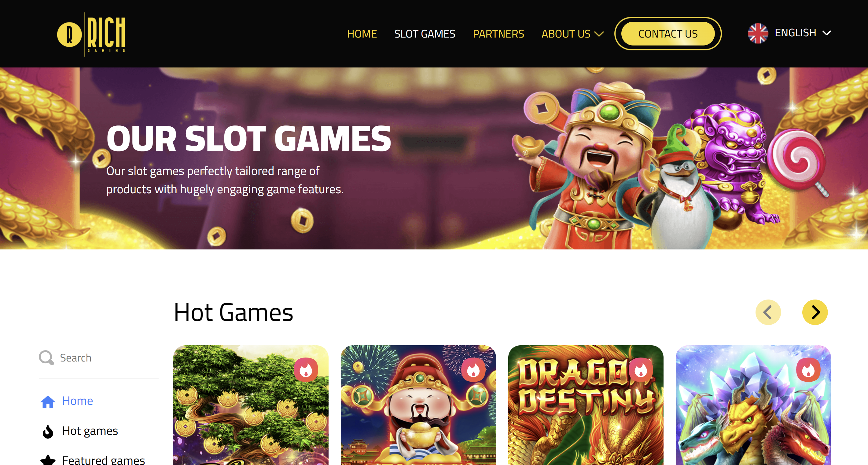The image size is (868, 465).
Task: Click the Home house icon in sidebar
Action: [x=48, y=401]
